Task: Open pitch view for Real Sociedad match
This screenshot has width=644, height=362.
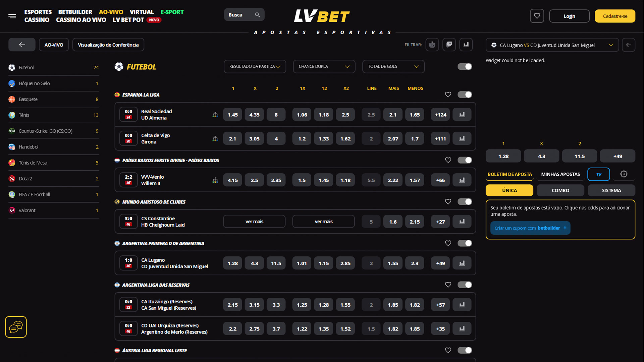Action: pyautogui.click(x=215, y=115)
